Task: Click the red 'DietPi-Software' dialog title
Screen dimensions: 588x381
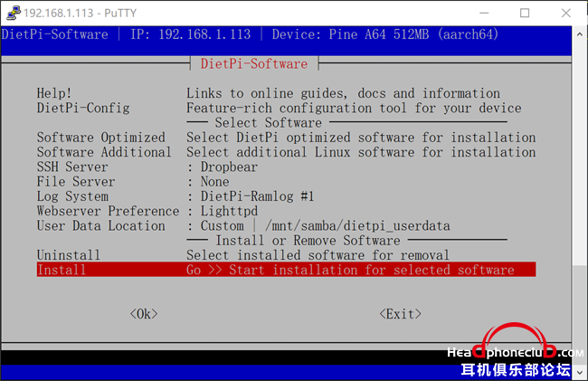Action: (x=254, y=63)
